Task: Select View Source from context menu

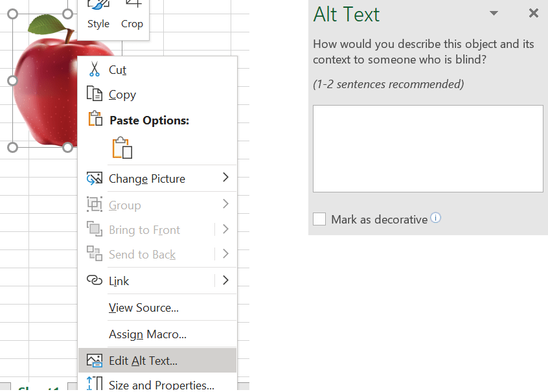Action: [x=143, y=308]
